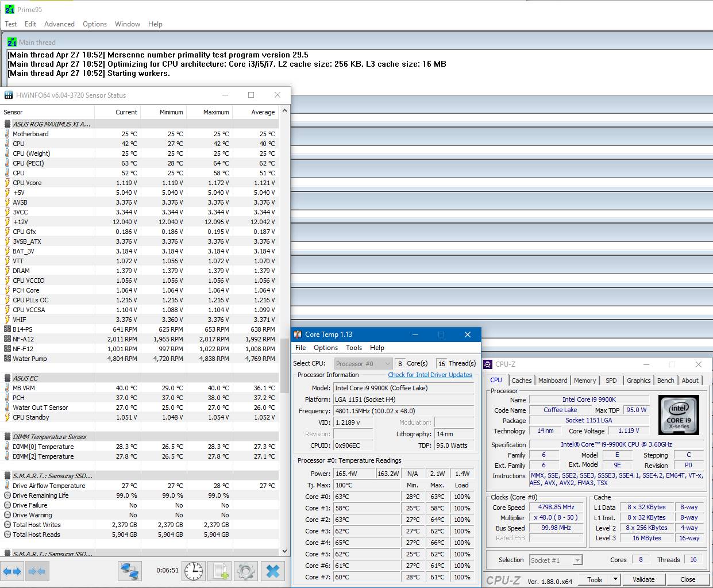713x588 pixels.
Task: Click the Core Temp title bar icon
Action: [x=298, y=335]
